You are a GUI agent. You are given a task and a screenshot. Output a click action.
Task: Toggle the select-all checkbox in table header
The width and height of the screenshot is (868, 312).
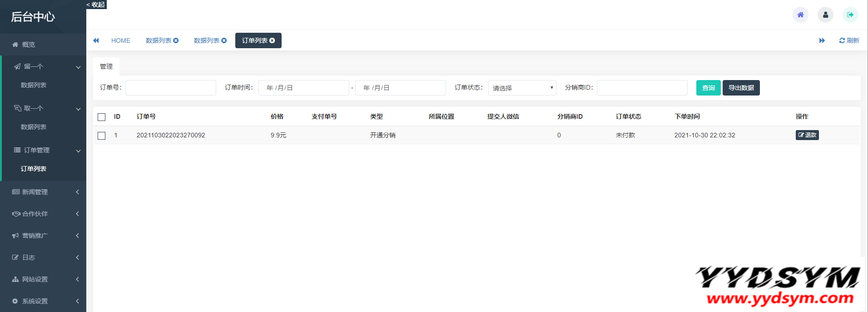coord(102,117)
